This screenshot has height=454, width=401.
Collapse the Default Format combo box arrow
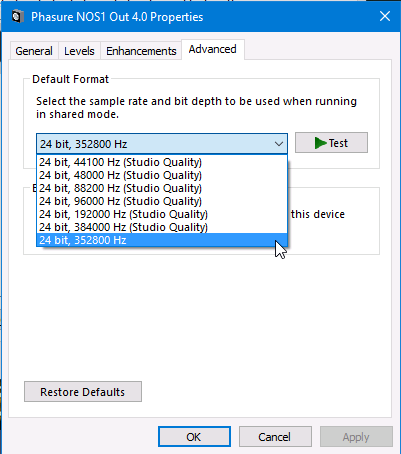(x=279, y=144)
